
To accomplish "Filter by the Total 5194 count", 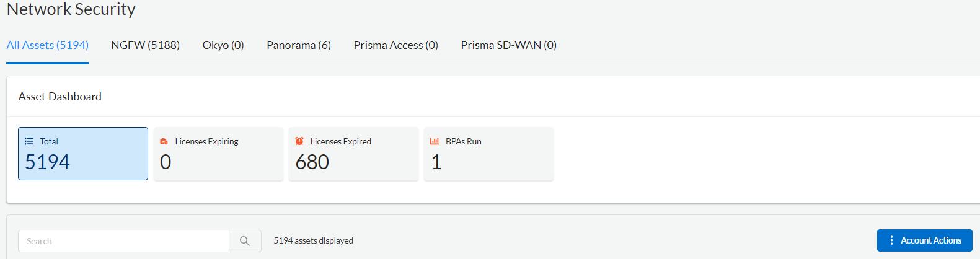I will coord(48,162).
